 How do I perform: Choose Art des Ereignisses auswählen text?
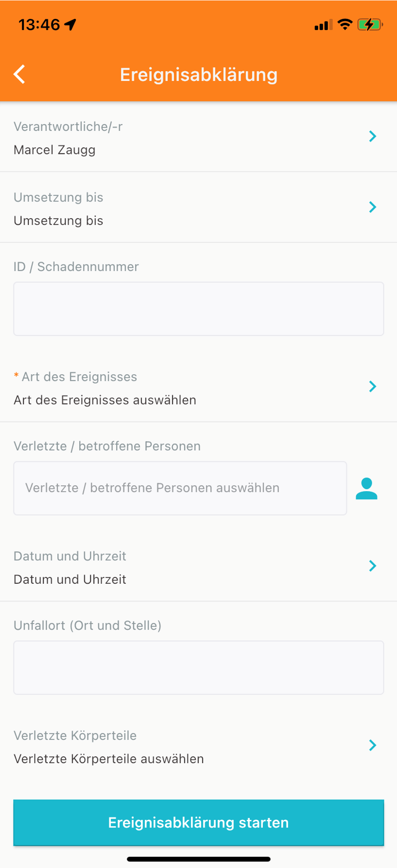click(105, 400)
